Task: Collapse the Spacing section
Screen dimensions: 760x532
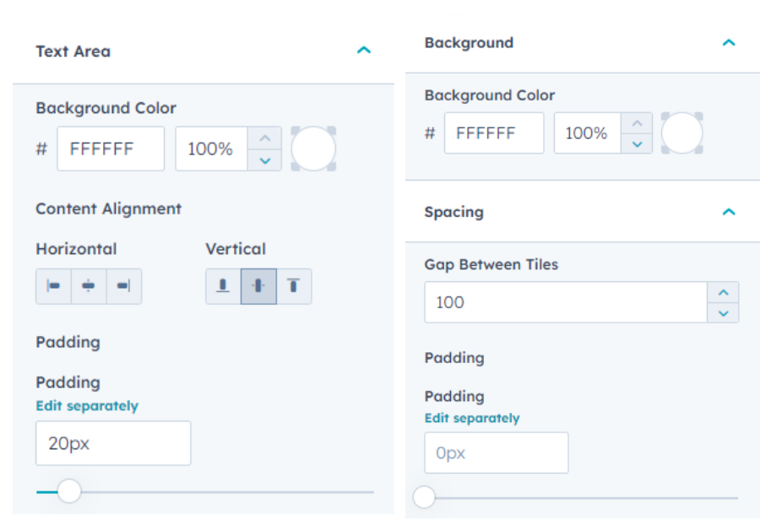Action: (729, 212)
